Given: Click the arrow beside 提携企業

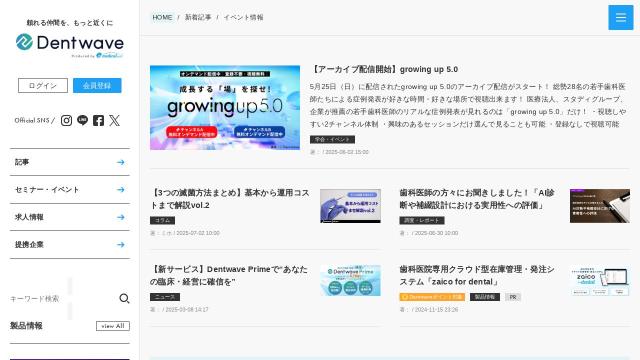Looking at the screenshot, I should click(x=120, y=244).
